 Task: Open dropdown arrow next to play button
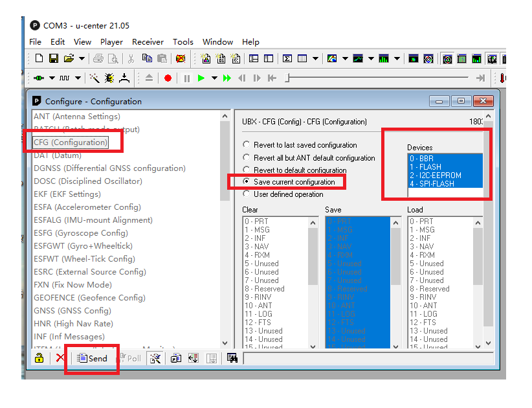click(x=214, y=78)
